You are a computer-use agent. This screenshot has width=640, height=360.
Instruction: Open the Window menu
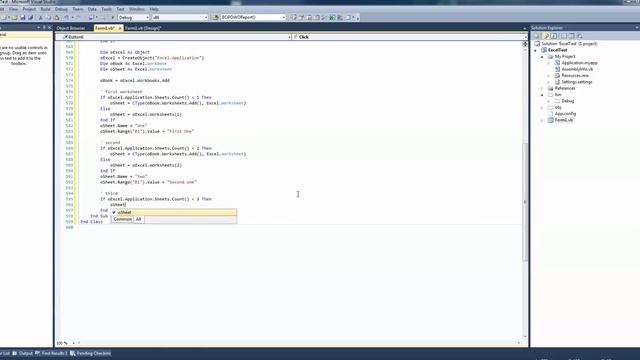pyautogui.click(x=137, y=9)
